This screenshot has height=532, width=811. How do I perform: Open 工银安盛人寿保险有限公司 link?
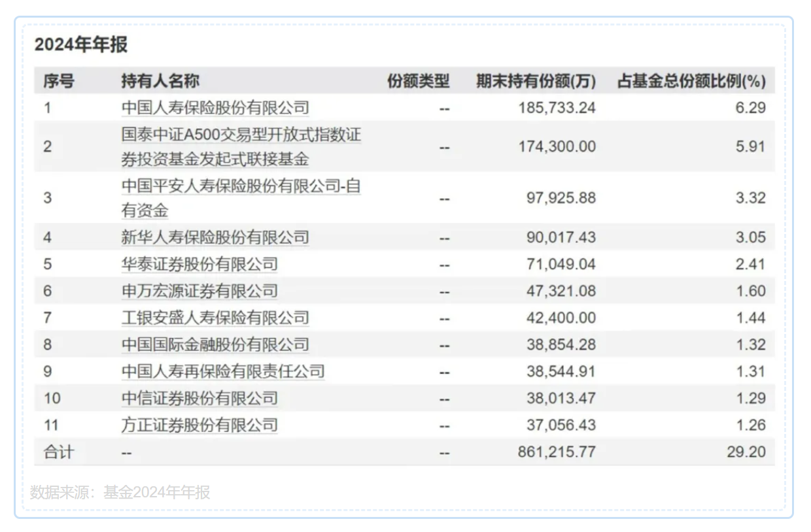click(215, 318)
